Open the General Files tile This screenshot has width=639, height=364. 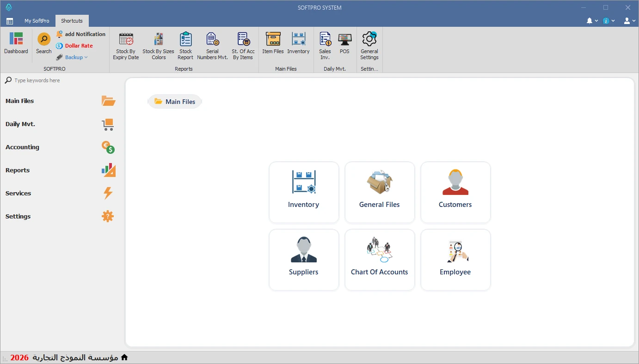click(x=380, y=192)
